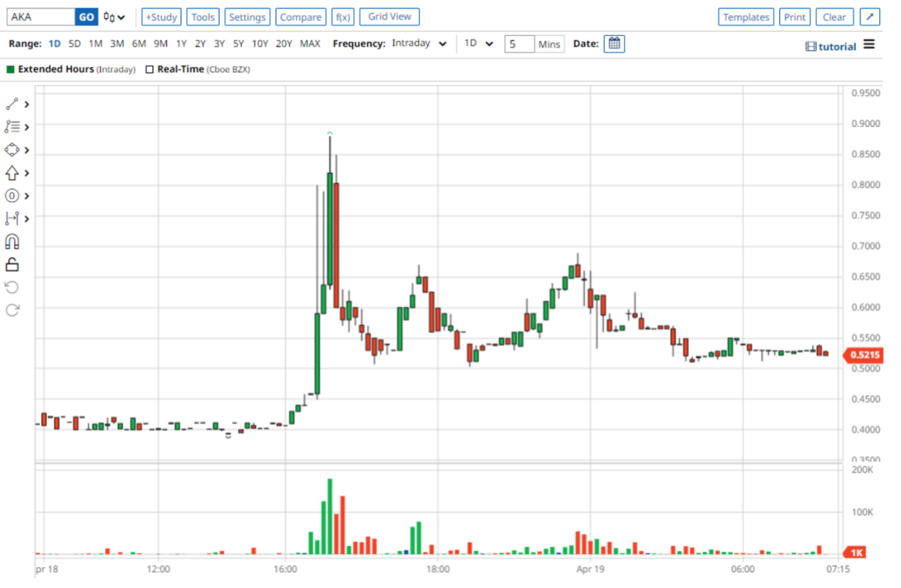The height and width of the screenshot is (588, 901).
Task: Open the tutorial video link
Action: click(x=830, y=47)
